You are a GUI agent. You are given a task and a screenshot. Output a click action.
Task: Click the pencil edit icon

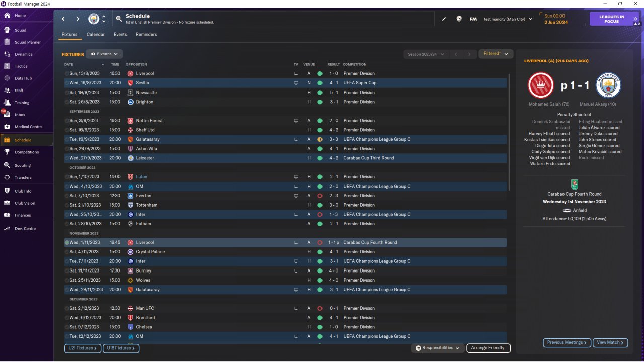pyautogui.click(x=444, y=19)
